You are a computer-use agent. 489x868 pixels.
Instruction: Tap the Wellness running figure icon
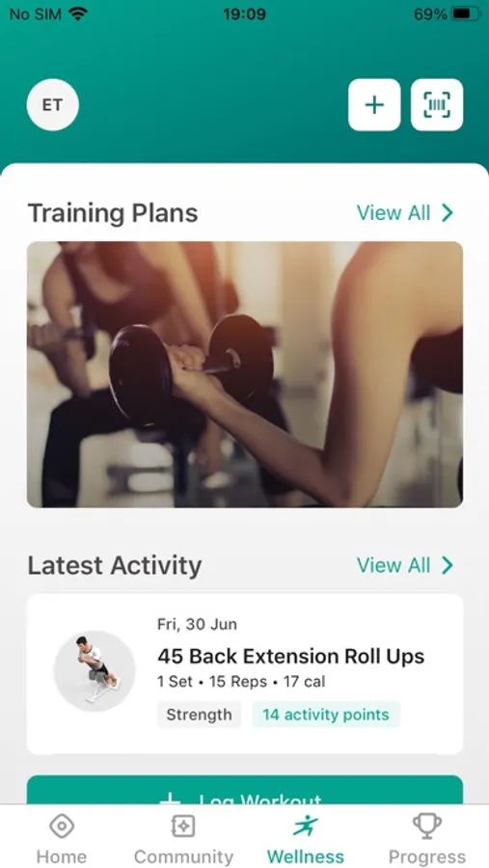(306, 827)
